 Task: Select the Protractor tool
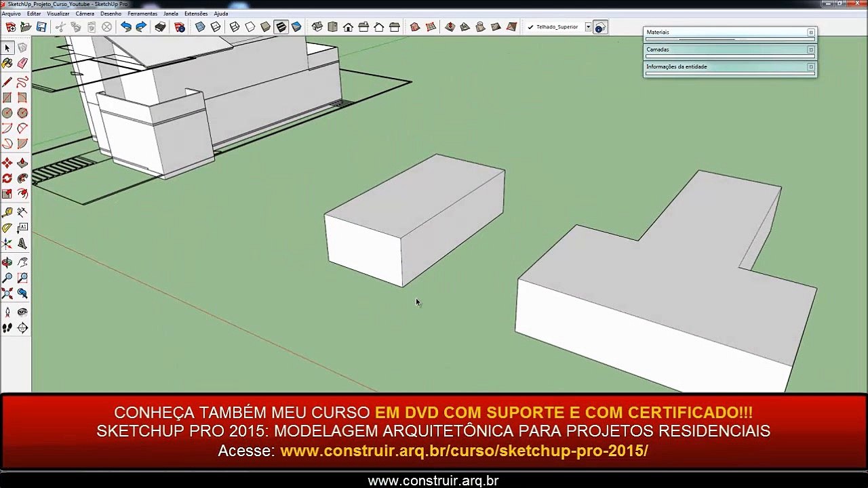[7, 228]
